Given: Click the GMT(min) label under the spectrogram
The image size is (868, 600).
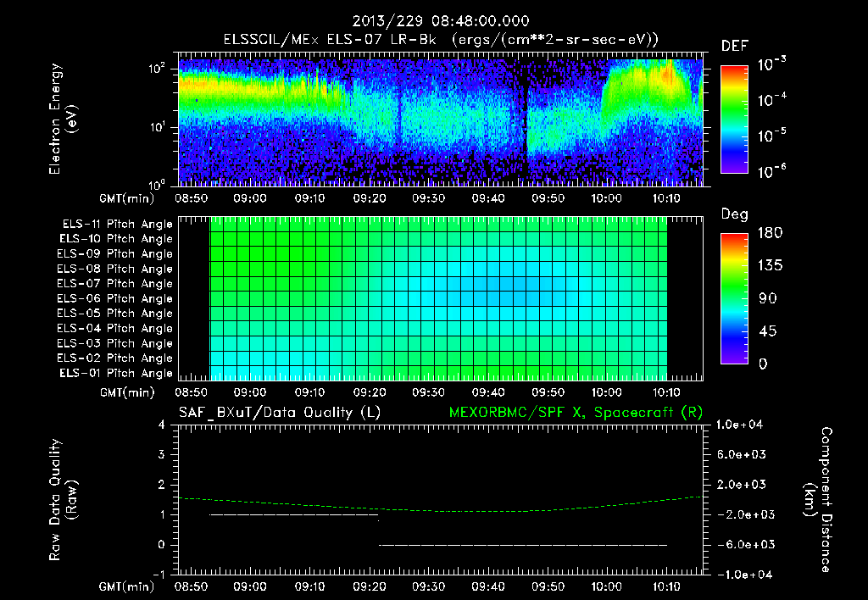Looking at the screenshot, I should pyautogui.click(x=127, y=198).
